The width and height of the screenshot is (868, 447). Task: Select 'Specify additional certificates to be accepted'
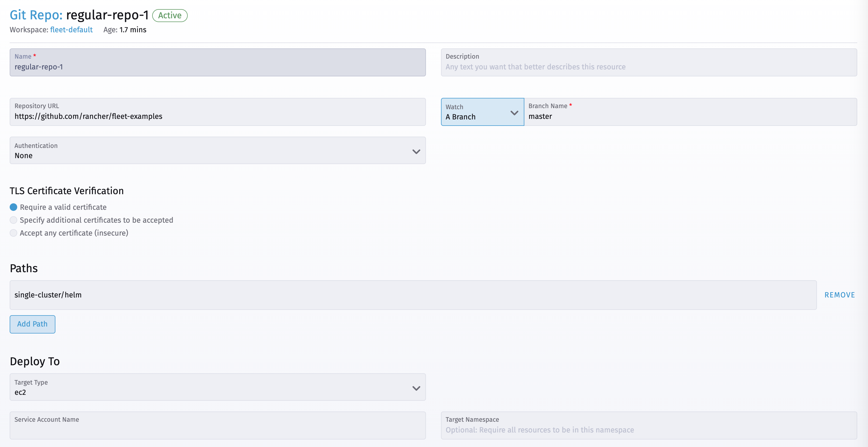(x=13, y=220)
